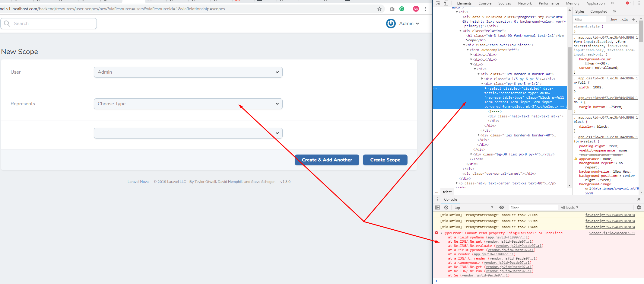Toggle the .cls element classes panel
This screenshot has height=284, width=644.
pyautogui.click(x=624, y=19)
